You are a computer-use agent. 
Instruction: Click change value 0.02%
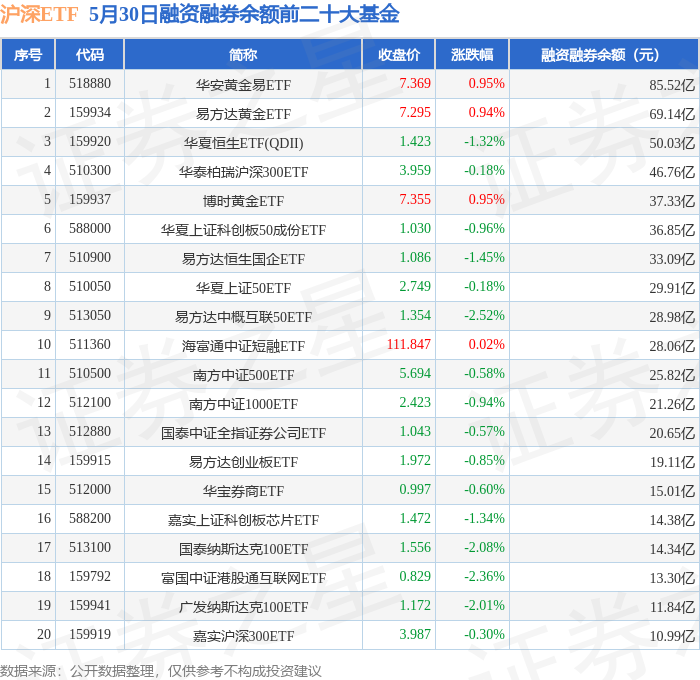486,345
